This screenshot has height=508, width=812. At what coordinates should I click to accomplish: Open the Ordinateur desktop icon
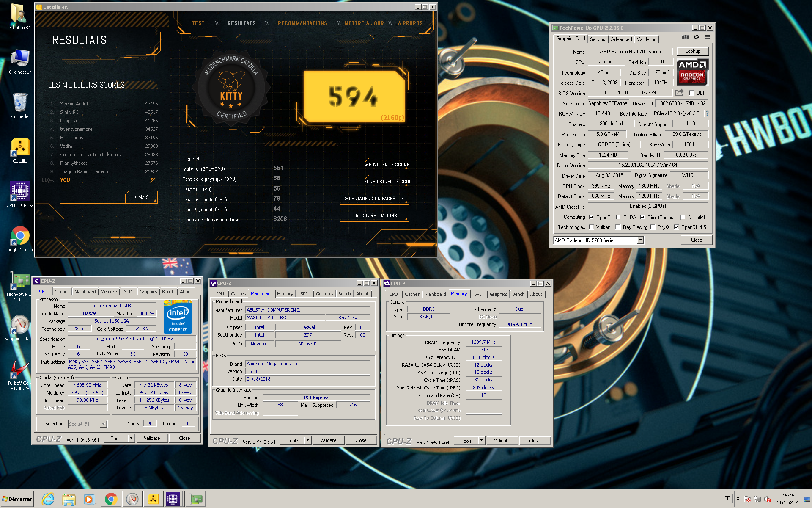[x=19, y=62]
